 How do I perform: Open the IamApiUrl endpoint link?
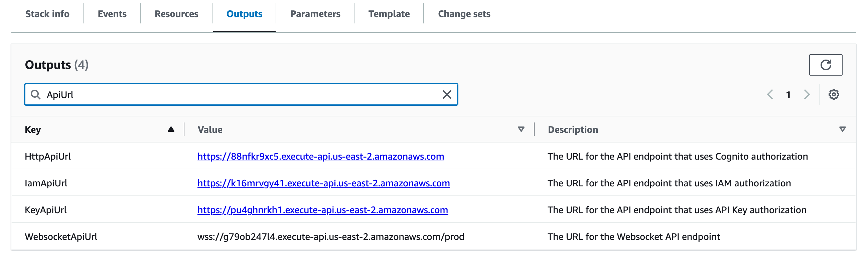pyautogui.click(x=323, y=183)
